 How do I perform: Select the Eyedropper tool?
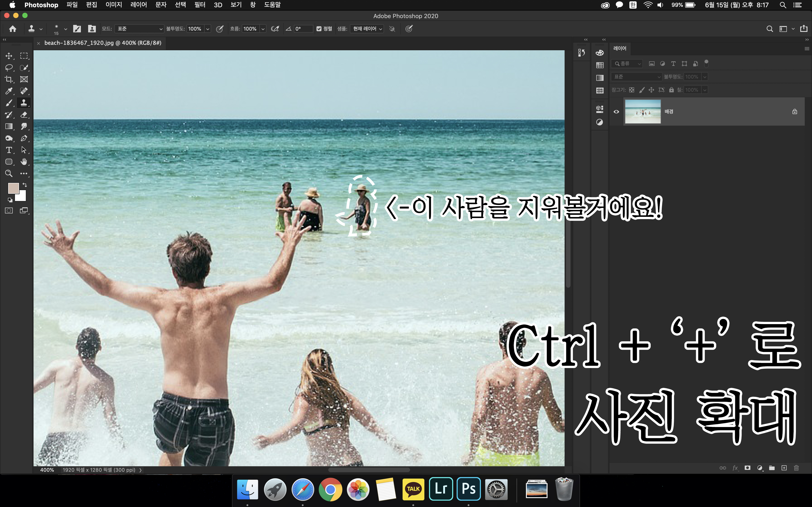(x=9, y=91)
